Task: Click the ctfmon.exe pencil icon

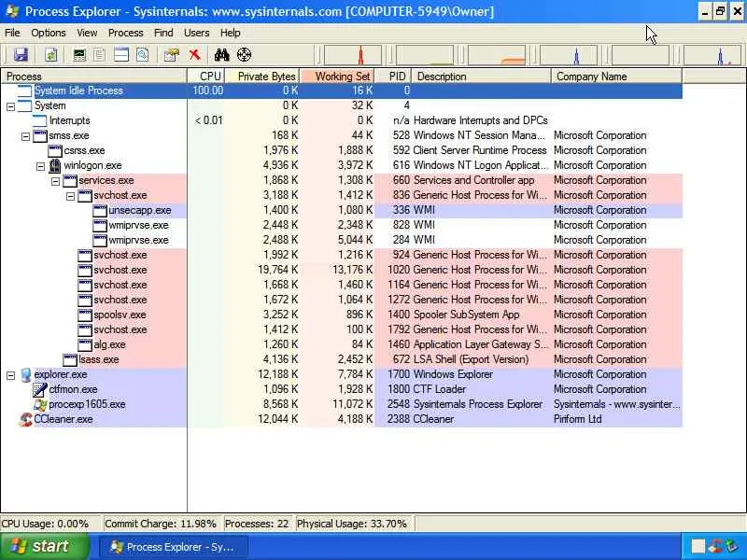Action: click(40, 389)
